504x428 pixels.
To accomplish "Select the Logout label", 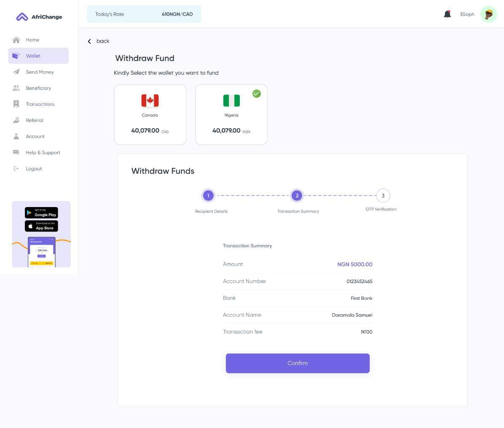I will 34,169.
